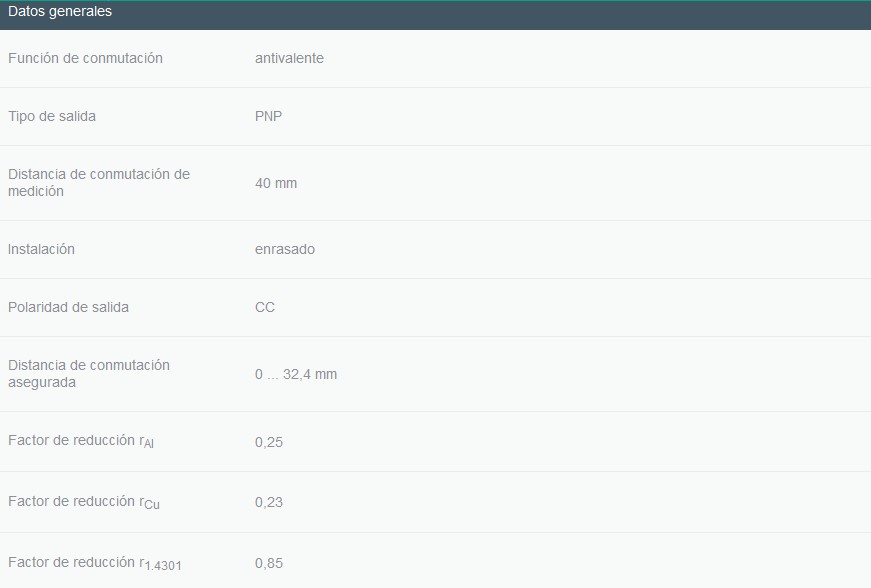Click the 'CC' polarity value
Screen dimensions: 871x588
coord(265,308)
